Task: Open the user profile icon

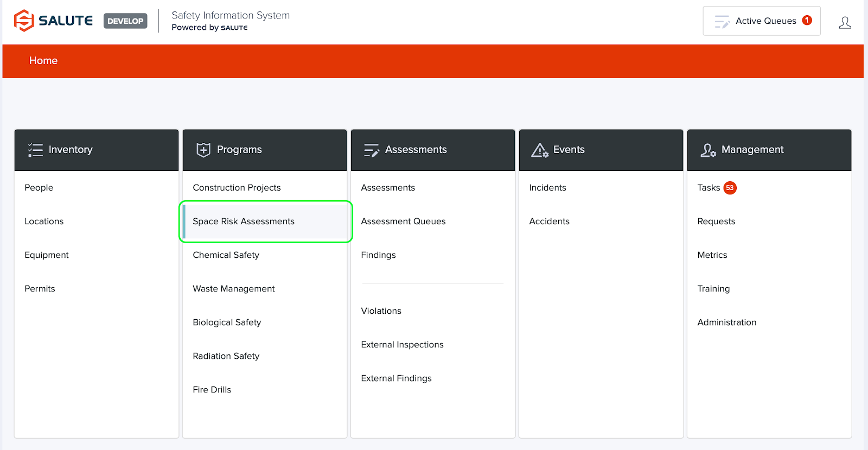Action: point(845,22)
